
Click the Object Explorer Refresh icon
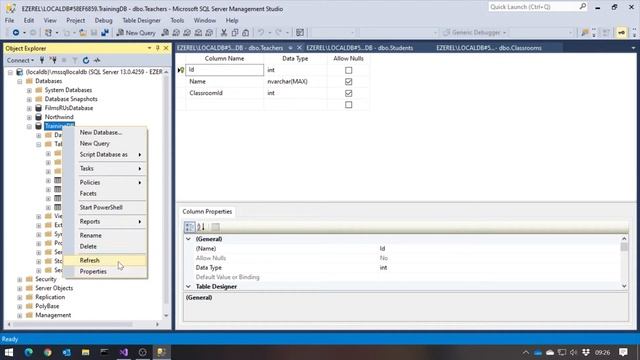pos(86,60)
